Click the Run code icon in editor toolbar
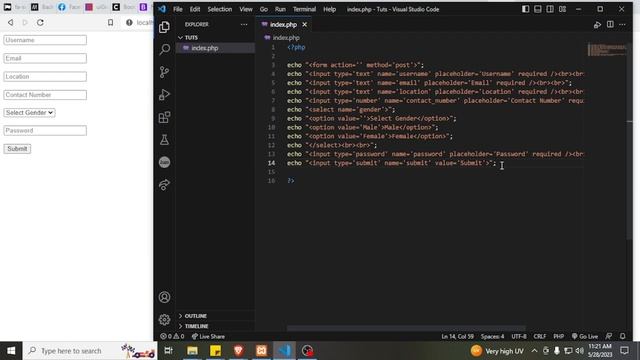Image resolution: width=640 pixels, height=360 pixels. [x=597, y=25]
